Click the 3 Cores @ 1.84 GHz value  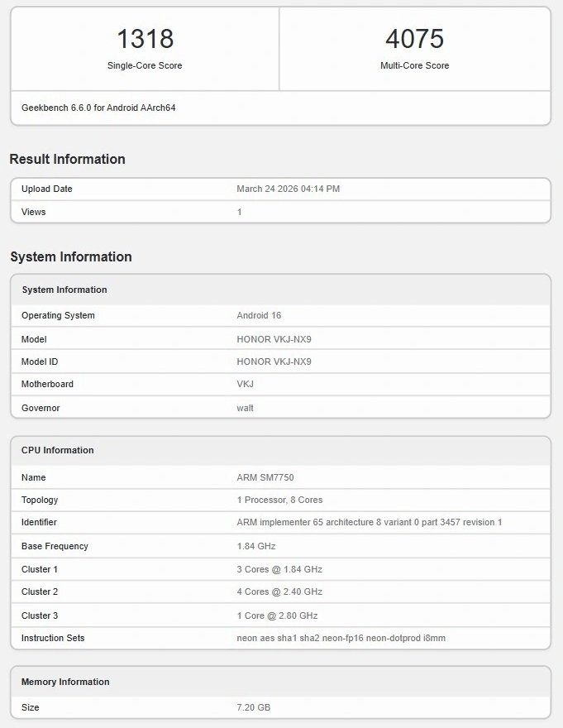pos(279,569)
